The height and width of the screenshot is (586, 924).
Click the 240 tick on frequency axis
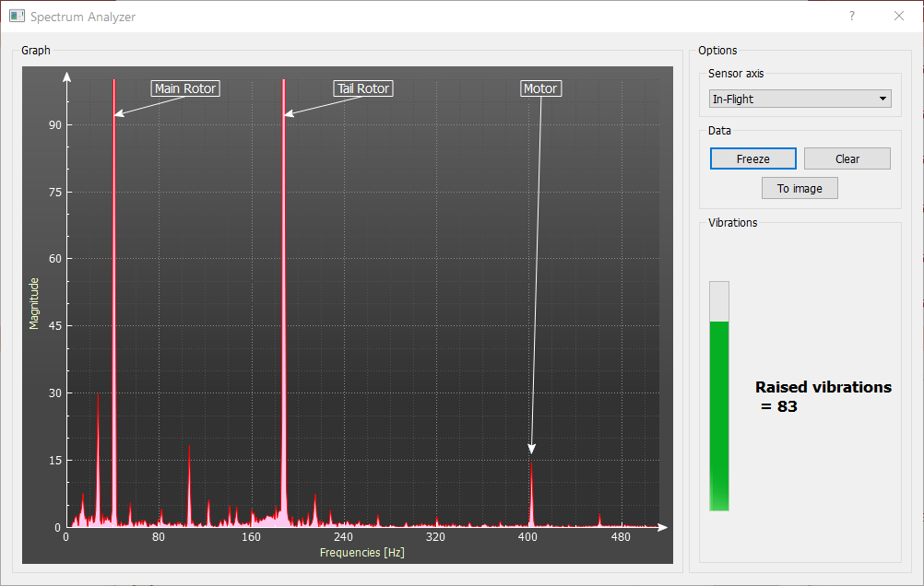click(x=343, y=537)
